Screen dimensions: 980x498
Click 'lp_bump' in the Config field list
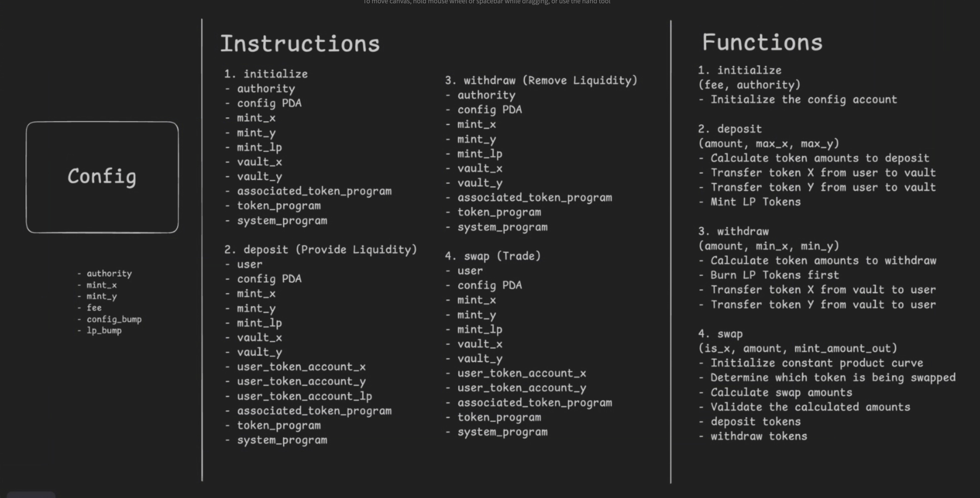[104, 330]
